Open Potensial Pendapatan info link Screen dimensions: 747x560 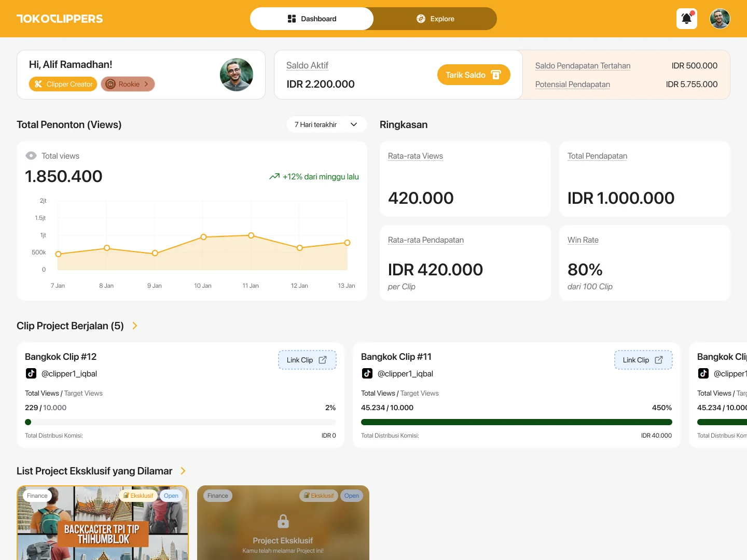tap(573, 85)
